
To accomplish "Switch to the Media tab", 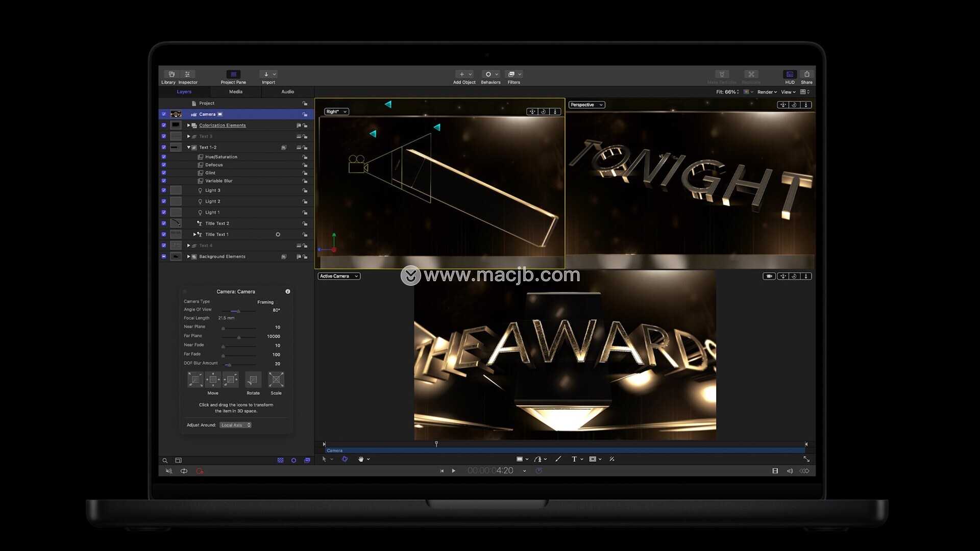I will pos(236,92).
